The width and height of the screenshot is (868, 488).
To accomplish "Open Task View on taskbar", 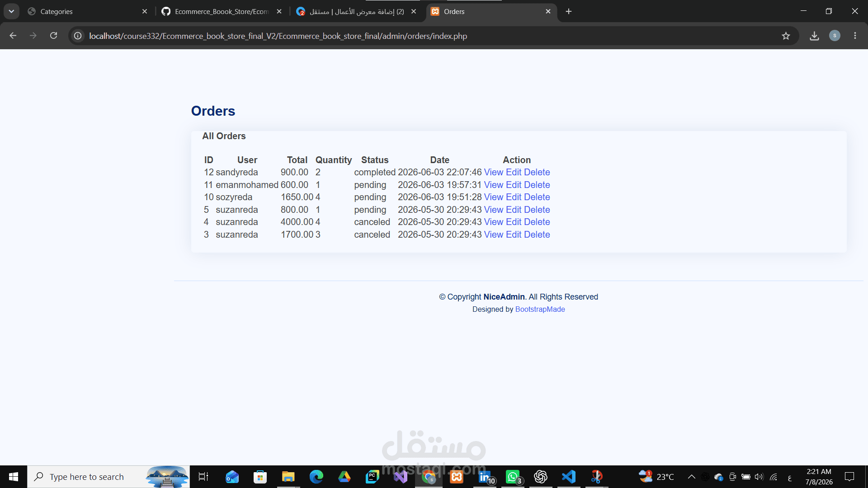I will pyautogui.click(x=203, y=477).
